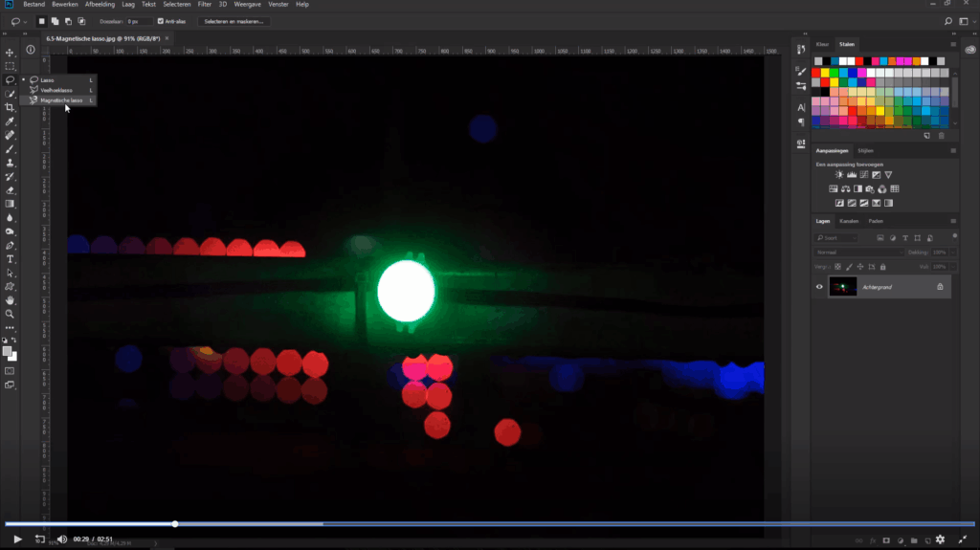Click the intersect with selection icon
Viewport: 980px width, 550px height.
pos(81,21)
